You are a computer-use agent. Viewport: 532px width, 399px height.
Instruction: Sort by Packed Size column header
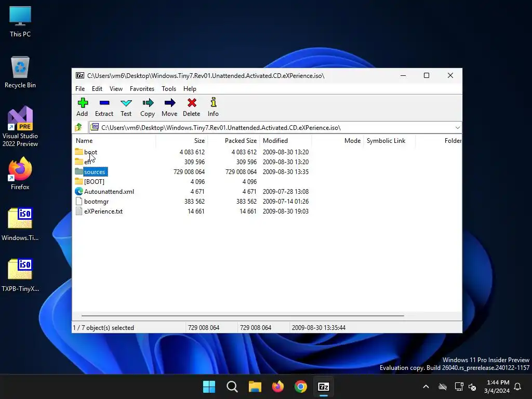(234, 140)
